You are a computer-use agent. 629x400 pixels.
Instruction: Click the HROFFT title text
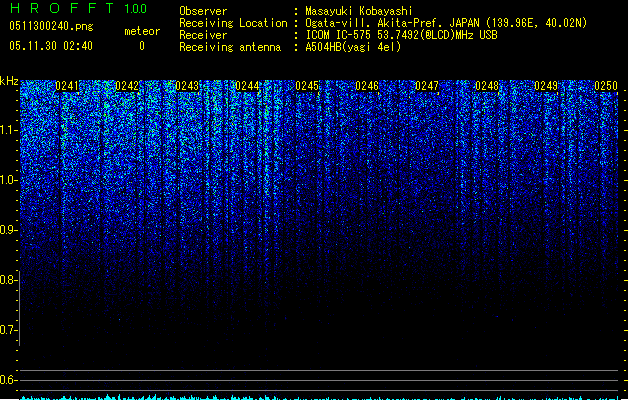(62, 8)
